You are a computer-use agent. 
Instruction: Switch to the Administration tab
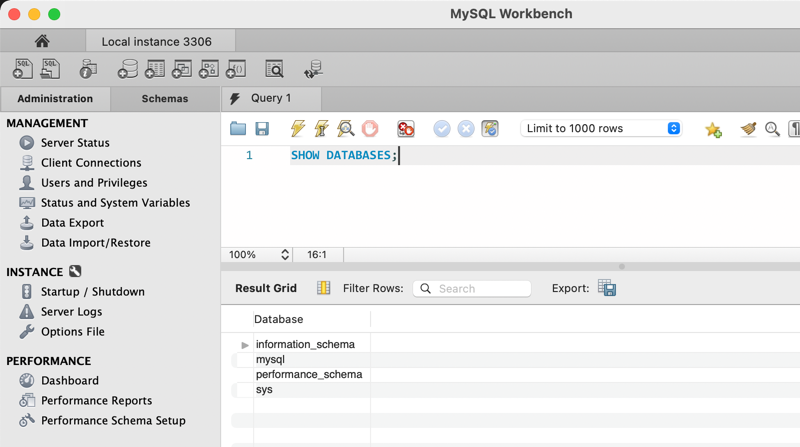point(55,98)
